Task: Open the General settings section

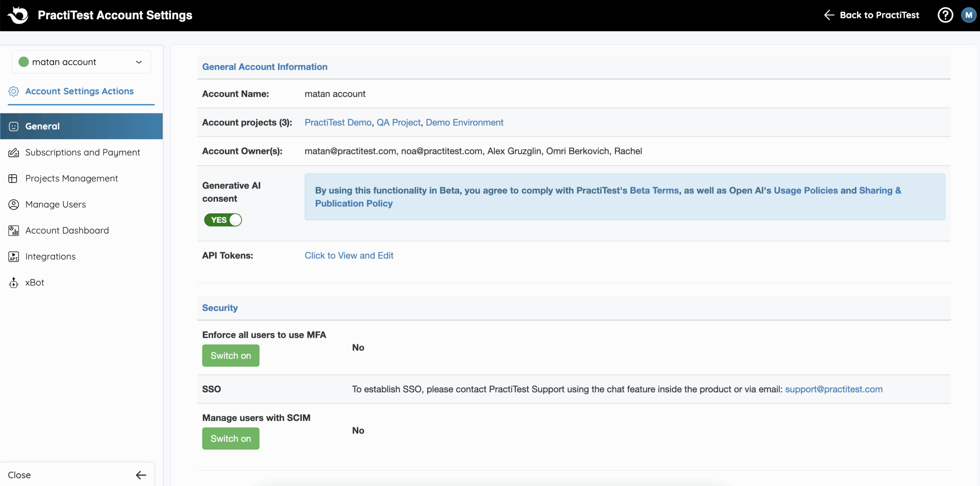Action: 81,126
